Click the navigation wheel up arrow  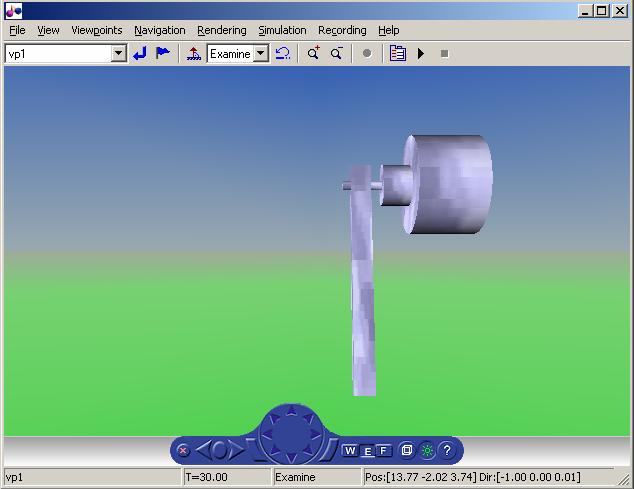click(x=291, y=412)
